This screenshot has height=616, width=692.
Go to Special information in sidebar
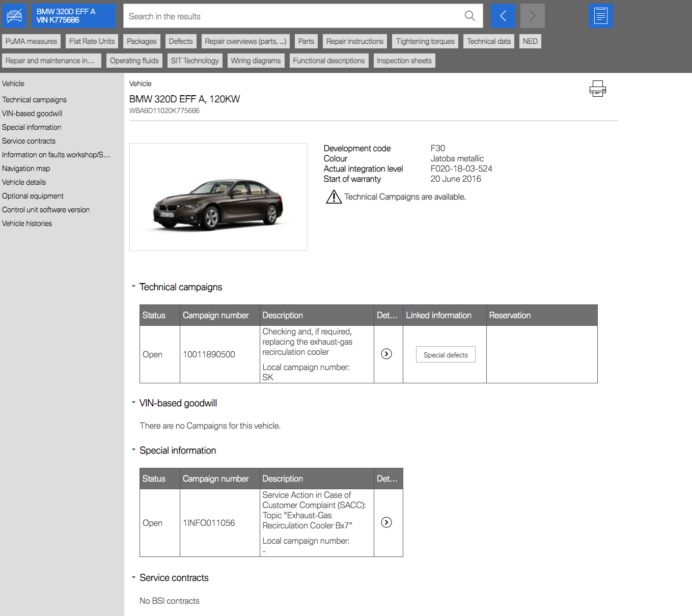[x=32, y=127]
